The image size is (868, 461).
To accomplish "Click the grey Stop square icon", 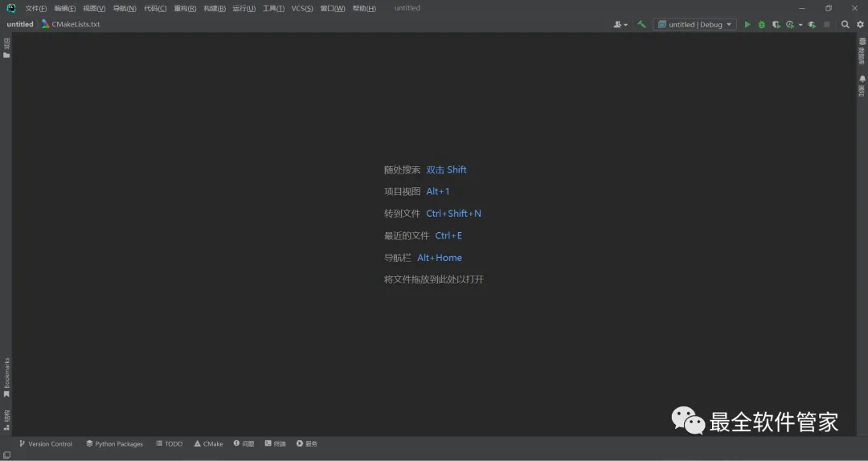I will point(827,24).
